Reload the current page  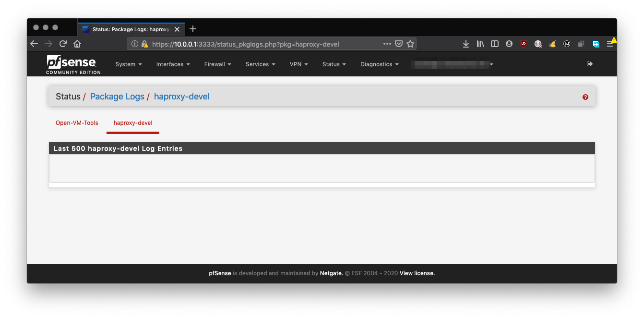[x=63, y=44]
